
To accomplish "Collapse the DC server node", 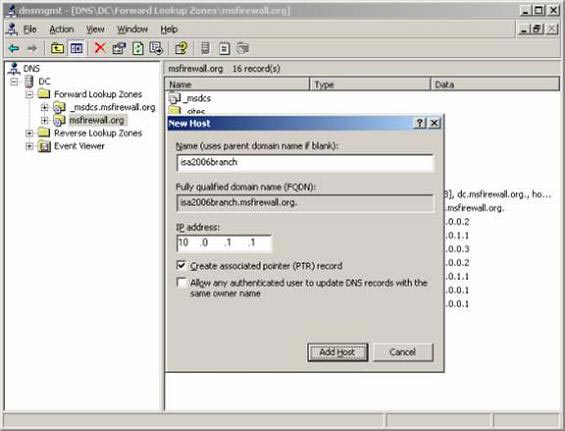I will click(14, 82).
